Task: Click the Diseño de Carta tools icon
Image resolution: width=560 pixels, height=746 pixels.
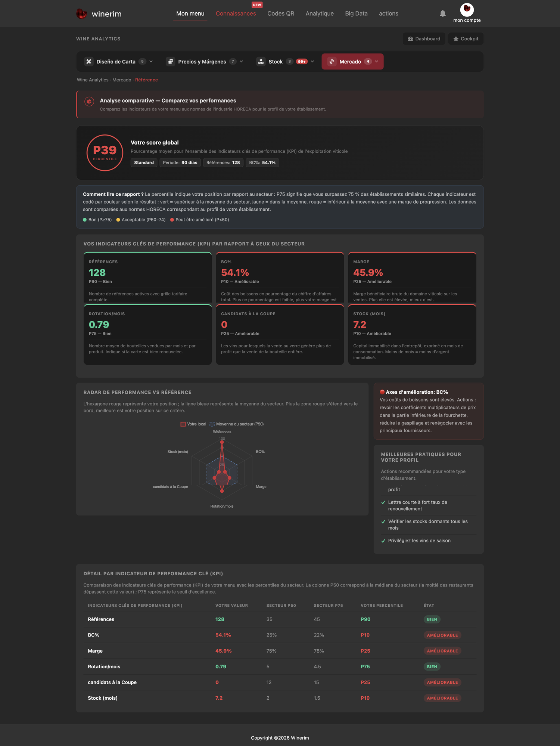Action: [x=89, y=62]
